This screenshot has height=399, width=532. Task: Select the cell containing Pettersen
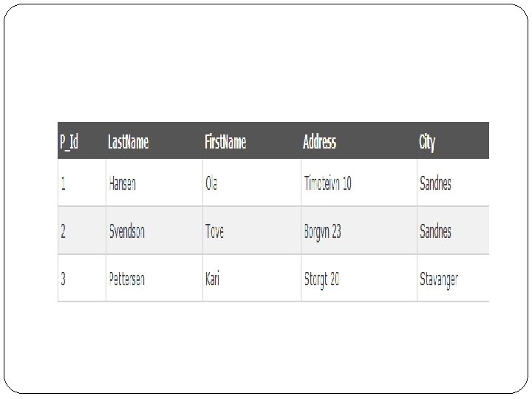126,279
